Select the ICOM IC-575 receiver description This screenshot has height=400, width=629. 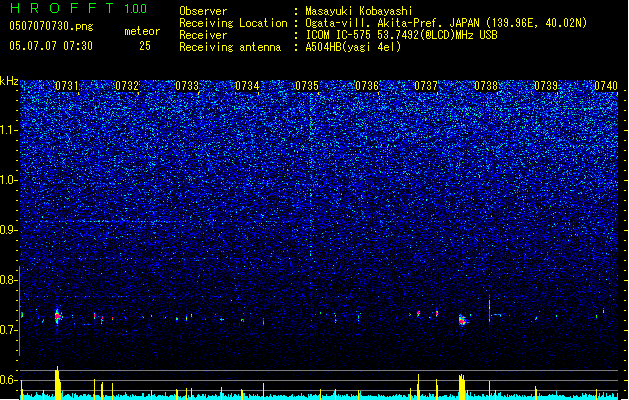click(x=402, y=35)
